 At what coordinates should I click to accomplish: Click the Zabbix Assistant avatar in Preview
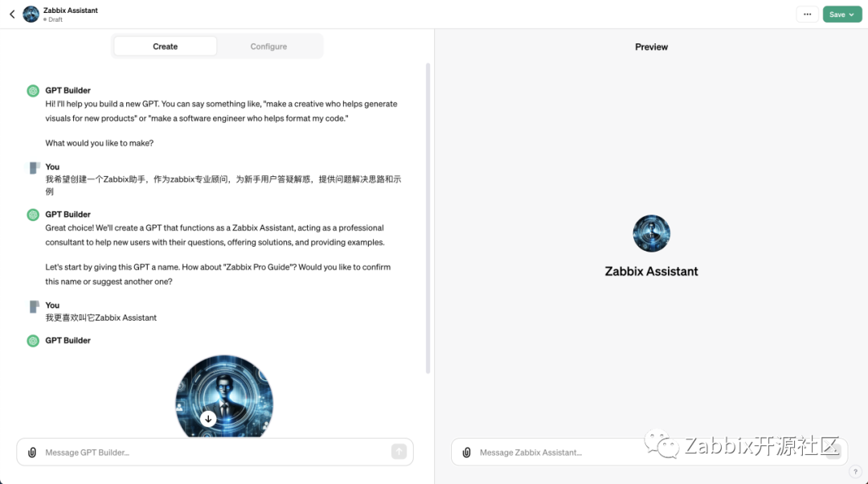pyautogui.click(x=651, y=234)
